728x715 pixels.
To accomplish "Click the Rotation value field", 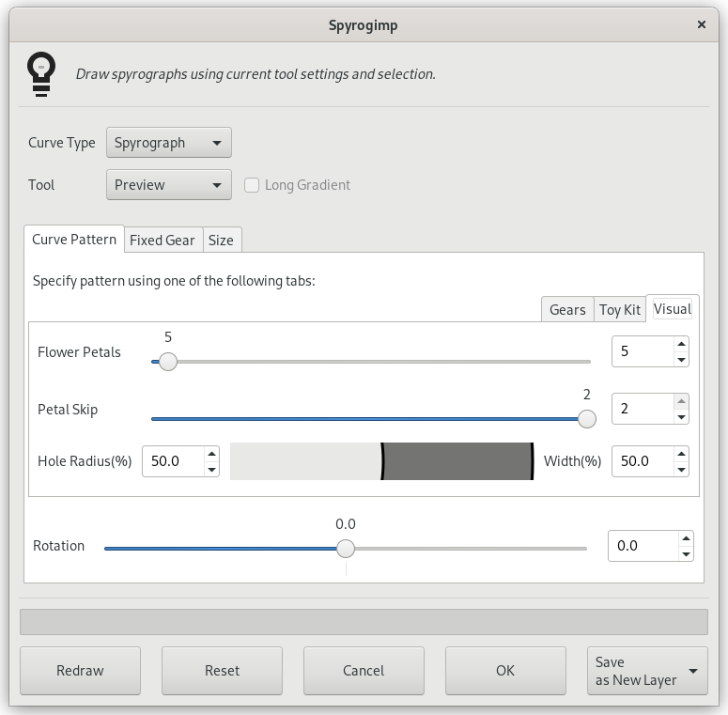I will click(x=643, y=546).
